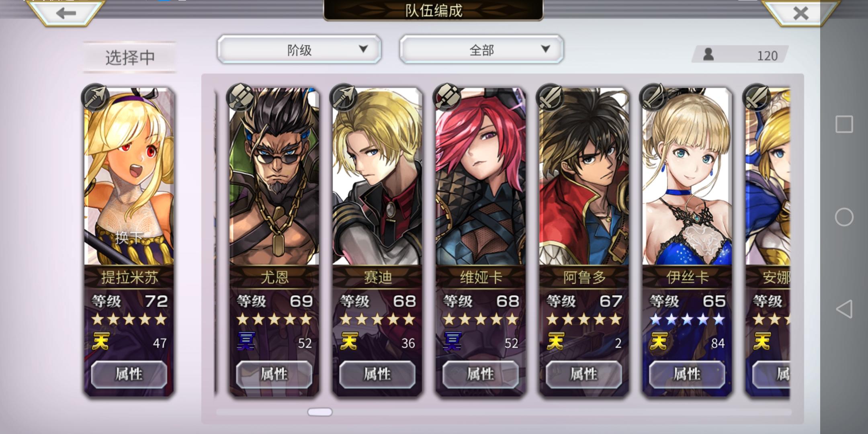Tap the spear weapon icon on 赛迪
Image resolution: width=868 pixels, height=434 pixels.
coord(344,97)
